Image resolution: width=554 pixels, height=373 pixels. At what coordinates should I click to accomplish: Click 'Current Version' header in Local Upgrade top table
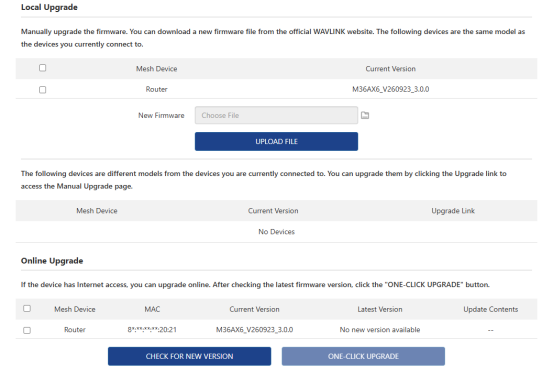point(390,69)
